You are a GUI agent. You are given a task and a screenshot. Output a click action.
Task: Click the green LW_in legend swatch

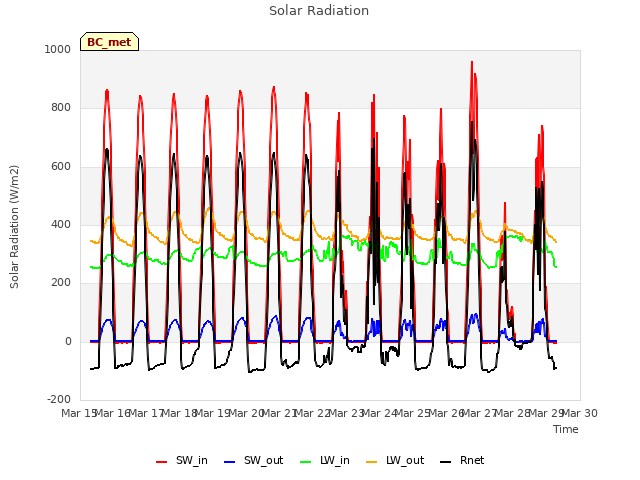click(x=306, y=462)
